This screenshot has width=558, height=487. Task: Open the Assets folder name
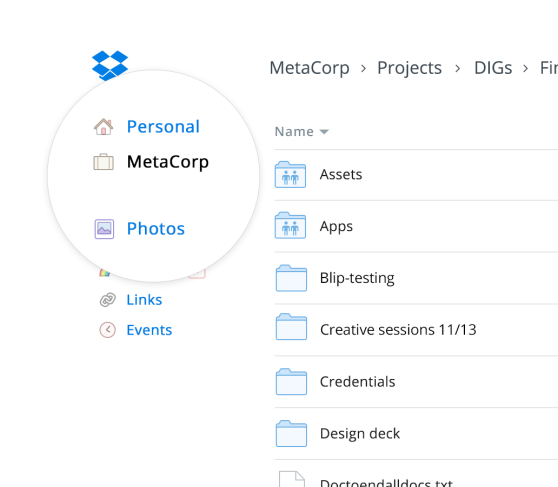point(341,174)
